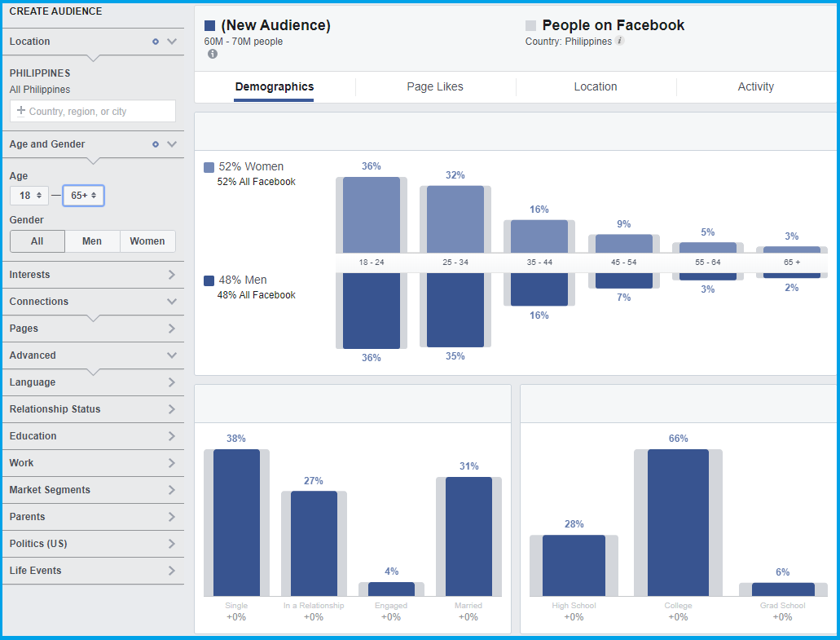Open the Location tab

point(596,87)
